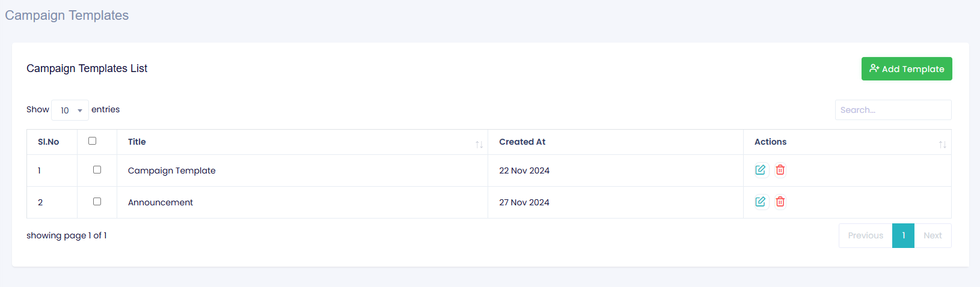Check the Campaign Template row checkbox
The height and width of the screenshot is (287, 980).
pyautogui.click(x=97, y=170)
